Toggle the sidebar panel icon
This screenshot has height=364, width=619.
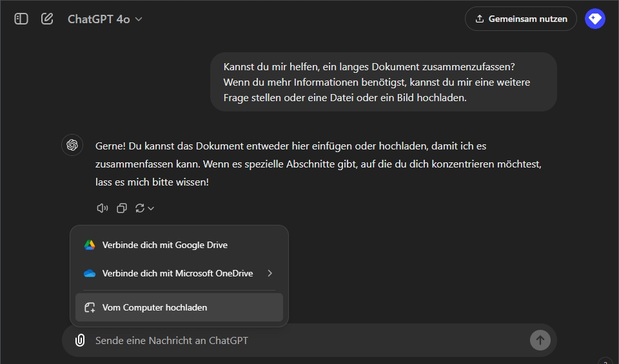click(x=21, y=19)
